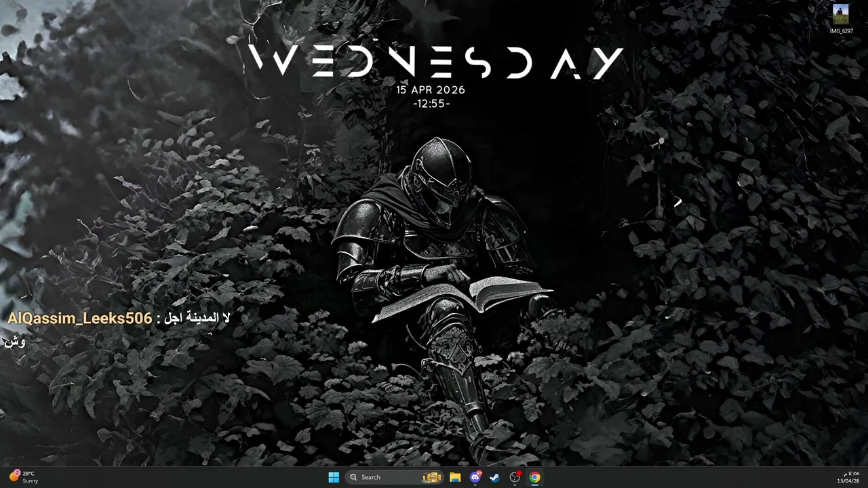Click the taskbar Search box

[x=395, y=477]
